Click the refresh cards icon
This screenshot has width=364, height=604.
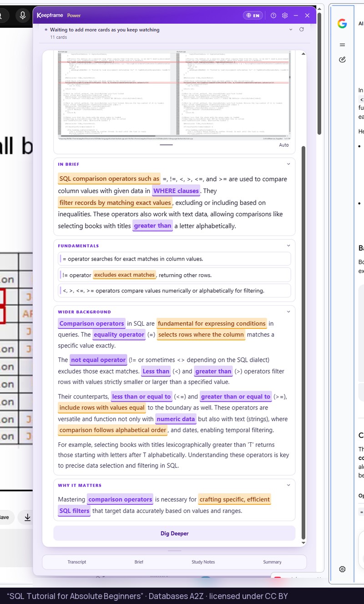(301, 29)
